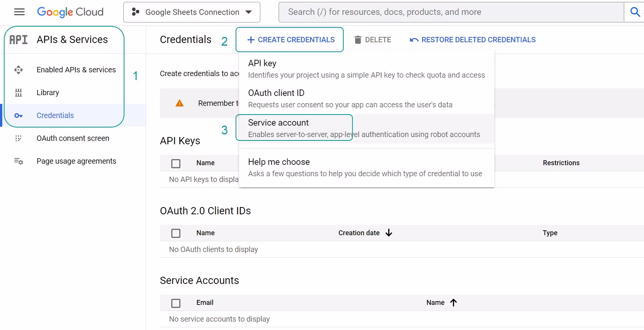Click the Google Cloud logo
Image resolution: width=644 pixels, height=330 pixels.
pos(70,12)
